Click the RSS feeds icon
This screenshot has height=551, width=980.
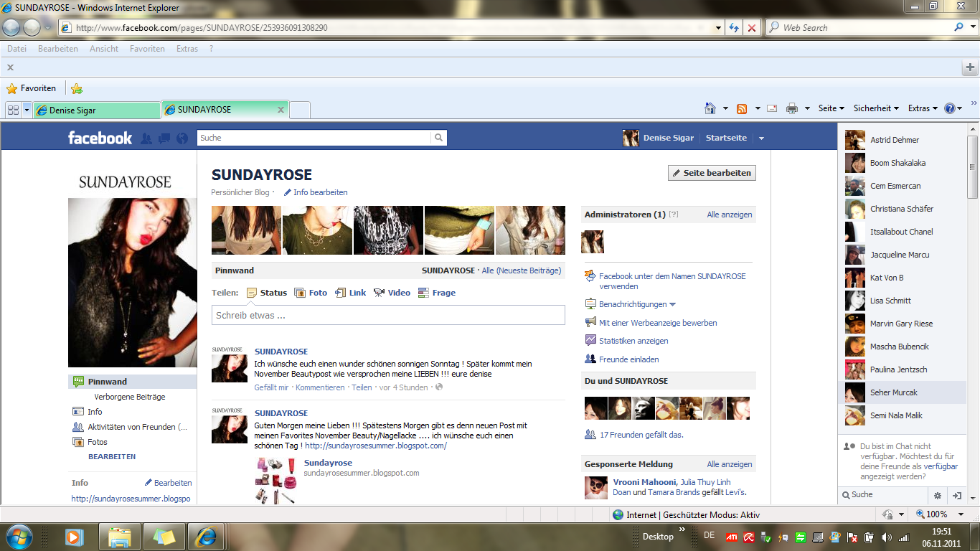click(x=742, y=109)
